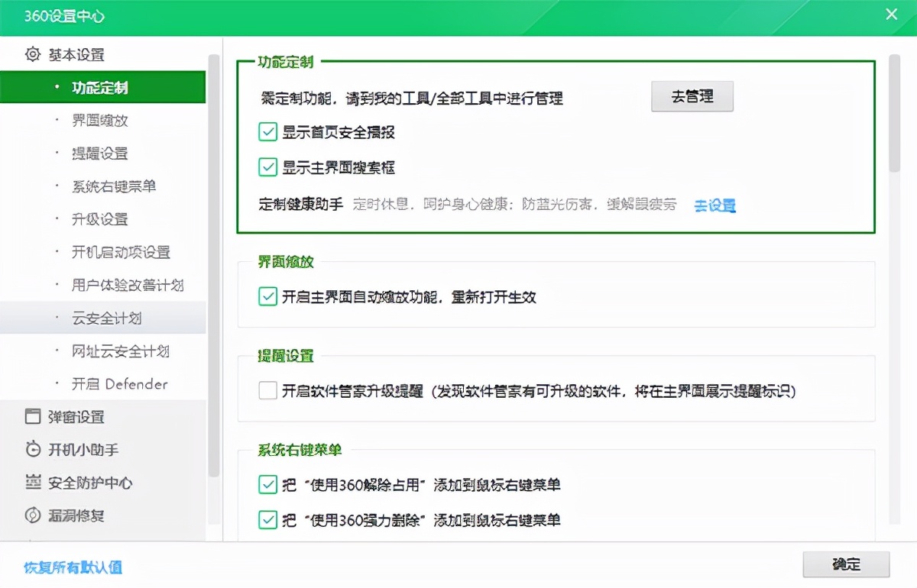
Task: Select 开启 Defender in sidebar
Action: (x=120, y=384)
